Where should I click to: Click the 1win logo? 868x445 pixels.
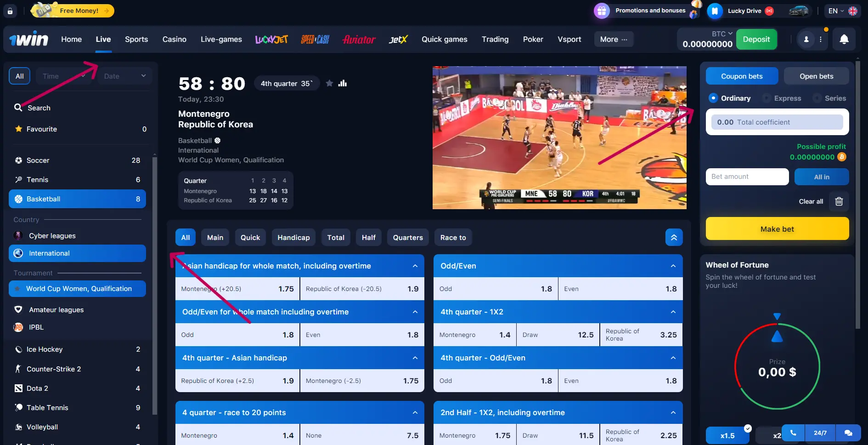click(29, 40)
